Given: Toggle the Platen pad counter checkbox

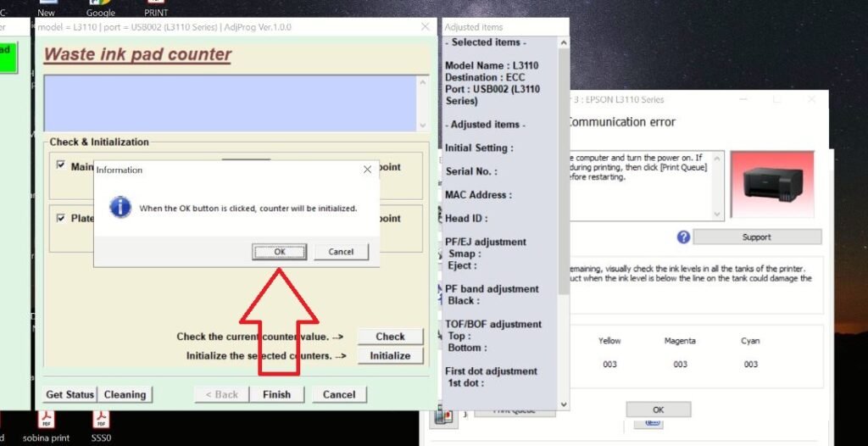Looking at the screenshot, I should [61, 218].
